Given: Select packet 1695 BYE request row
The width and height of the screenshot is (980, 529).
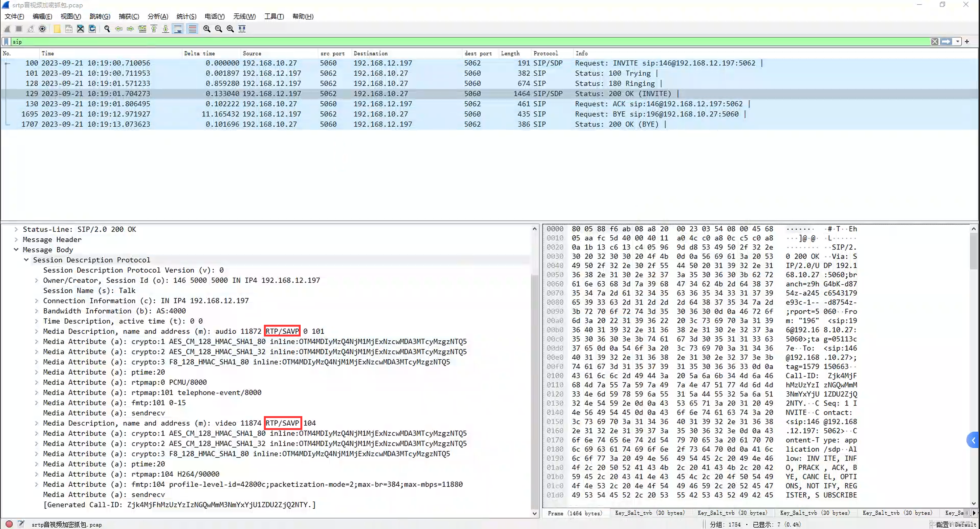Looking at the screenshot, I should (x=489, y=114).
